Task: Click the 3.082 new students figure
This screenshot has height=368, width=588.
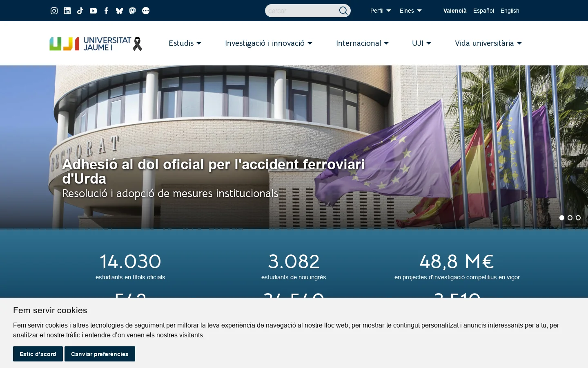Action: tap(294, 261)
